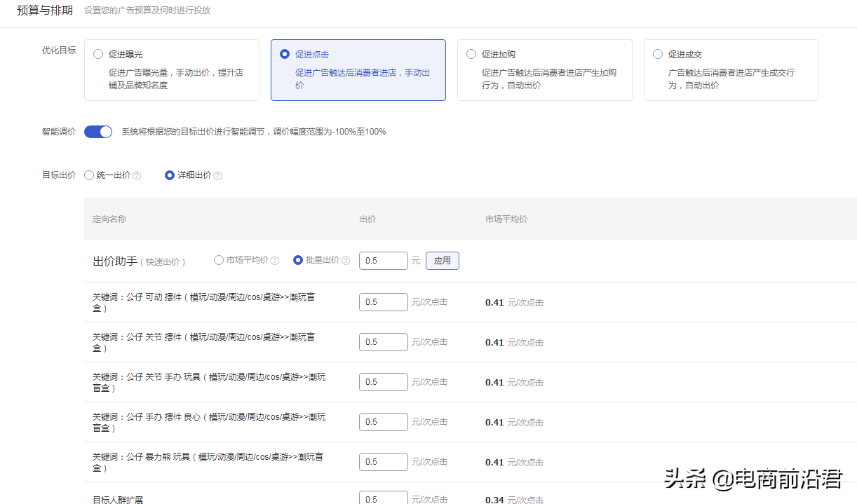Screen dimensions: 857x504
Task: Edit bid field for 目标人群扩展
Action: (x=384, y=498)
